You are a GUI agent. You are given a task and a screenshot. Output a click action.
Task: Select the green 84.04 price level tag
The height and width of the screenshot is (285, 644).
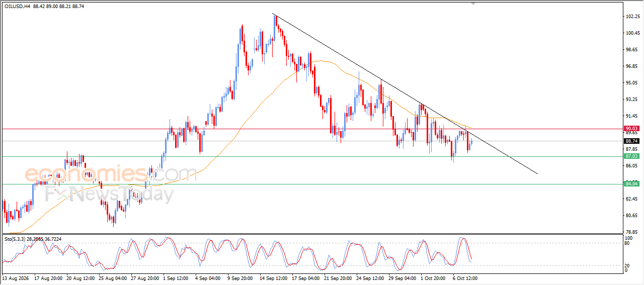pos(631,184)
